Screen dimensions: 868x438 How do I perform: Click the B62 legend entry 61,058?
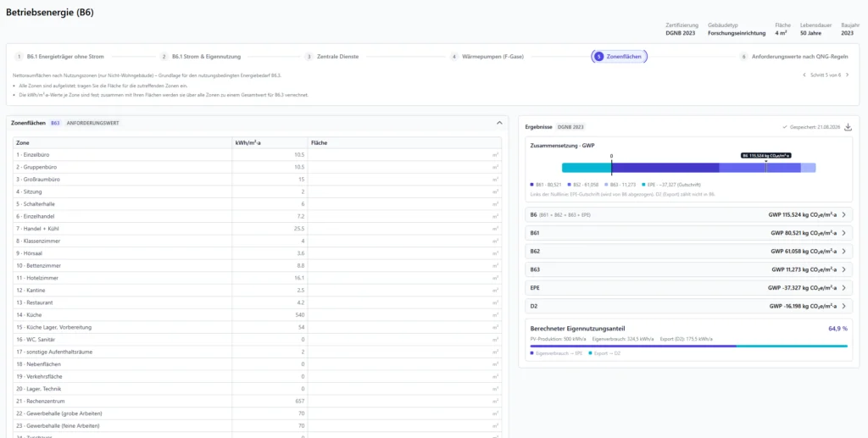click(x=583, y=184)
